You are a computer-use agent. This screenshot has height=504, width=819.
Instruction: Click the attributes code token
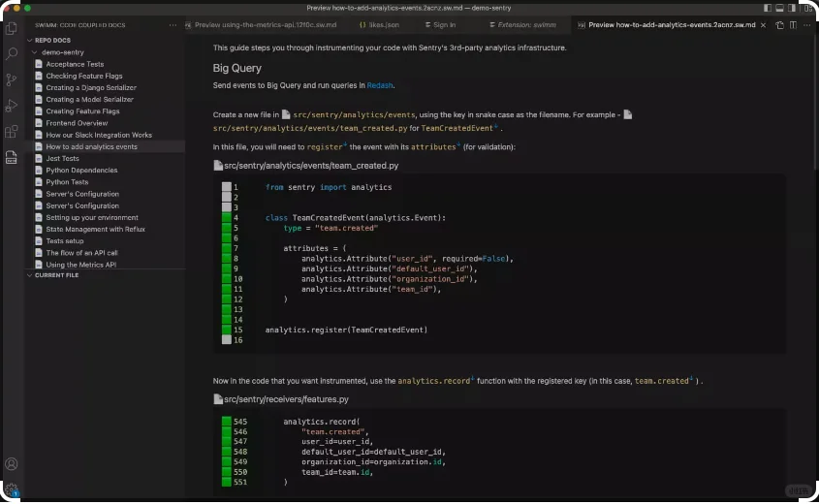[433, 147]
